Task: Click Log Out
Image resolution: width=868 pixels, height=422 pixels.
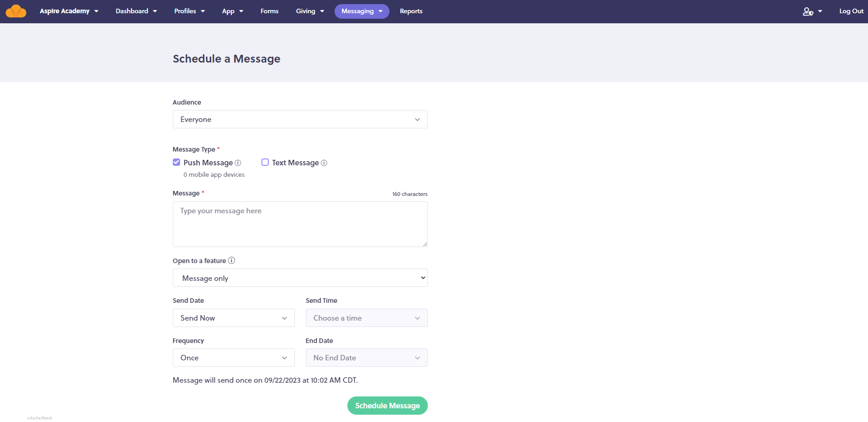Action: [851, 11]
